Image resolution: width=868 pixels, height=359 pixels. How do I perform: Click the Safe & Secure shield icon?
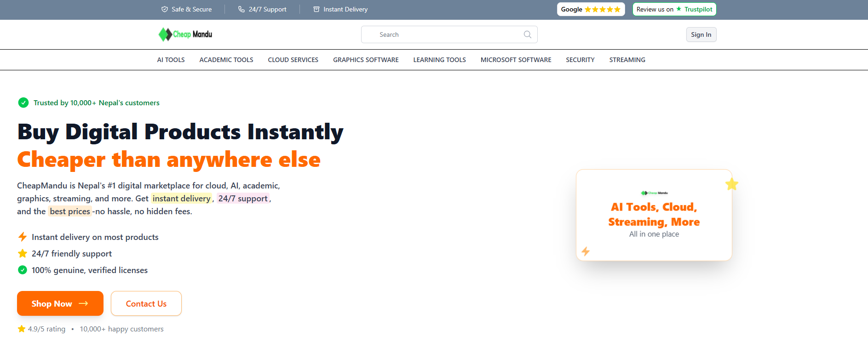tap(165, 9)
